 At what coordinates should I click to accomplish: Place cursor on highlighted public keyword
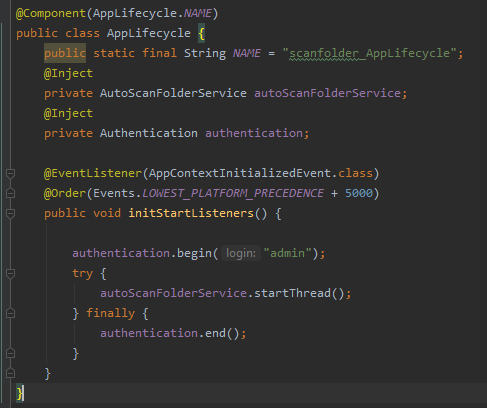65,53
